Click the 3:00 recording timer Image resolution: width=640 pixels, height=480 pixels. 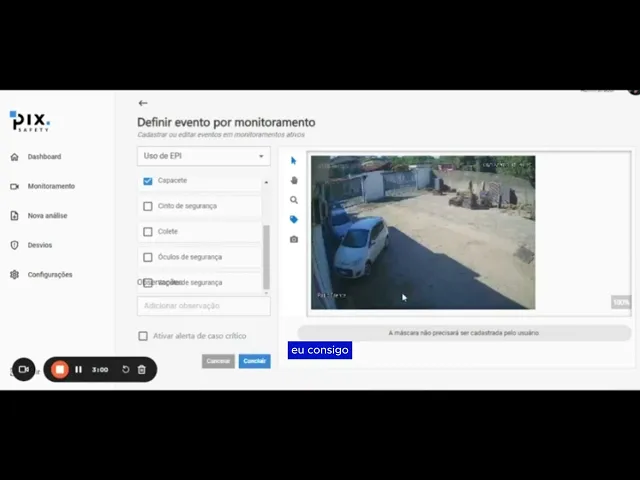(100, 369)
